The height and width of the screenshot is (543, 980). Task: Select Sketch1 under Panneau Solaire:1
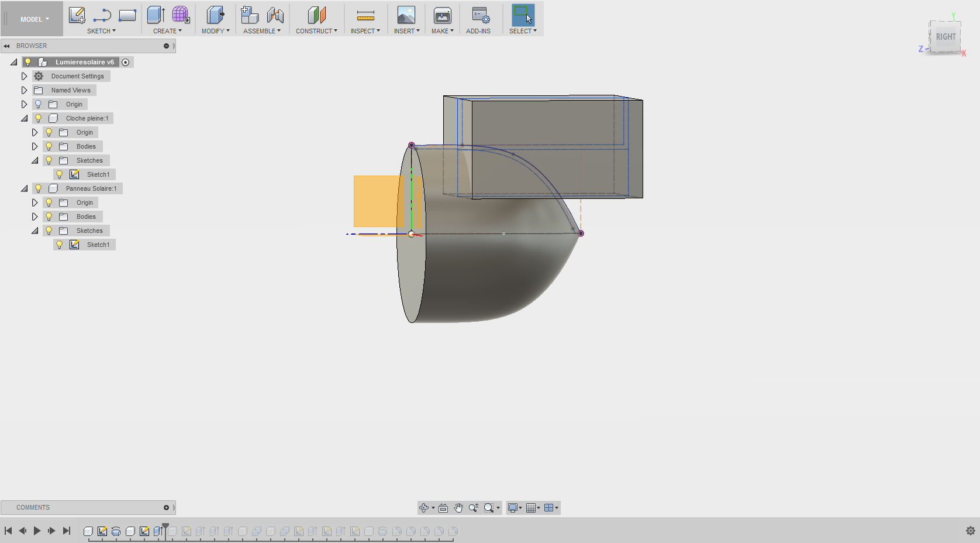[x=98, y=245]
